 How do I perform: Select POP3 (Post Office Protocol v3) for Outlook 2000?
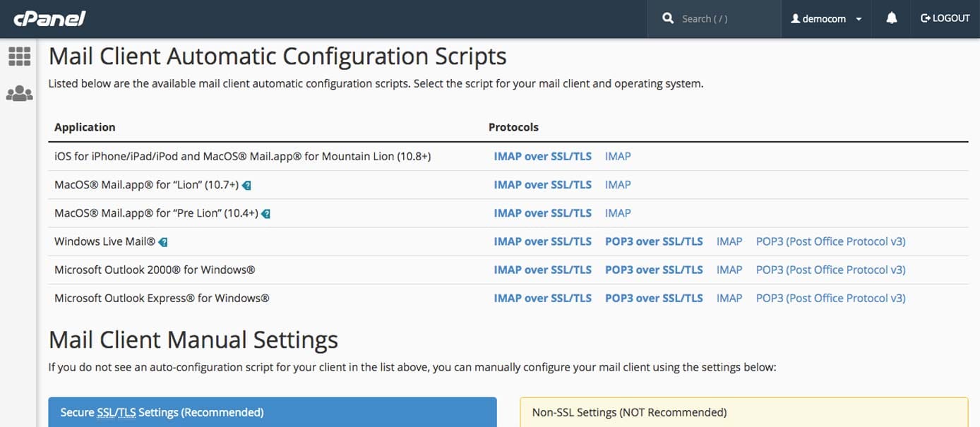(830, 270)
